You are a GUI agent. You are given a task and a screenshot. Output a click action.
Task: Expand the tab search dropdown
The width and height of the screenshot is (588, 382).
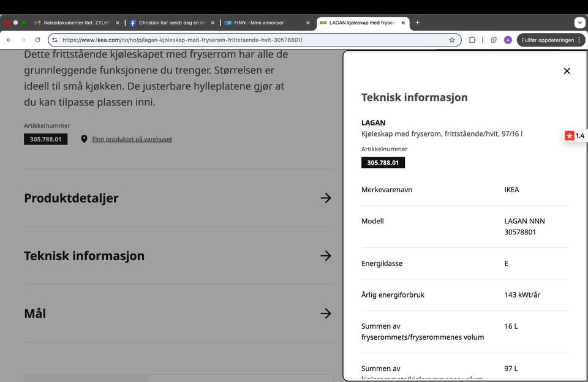(x=580, y=23)
